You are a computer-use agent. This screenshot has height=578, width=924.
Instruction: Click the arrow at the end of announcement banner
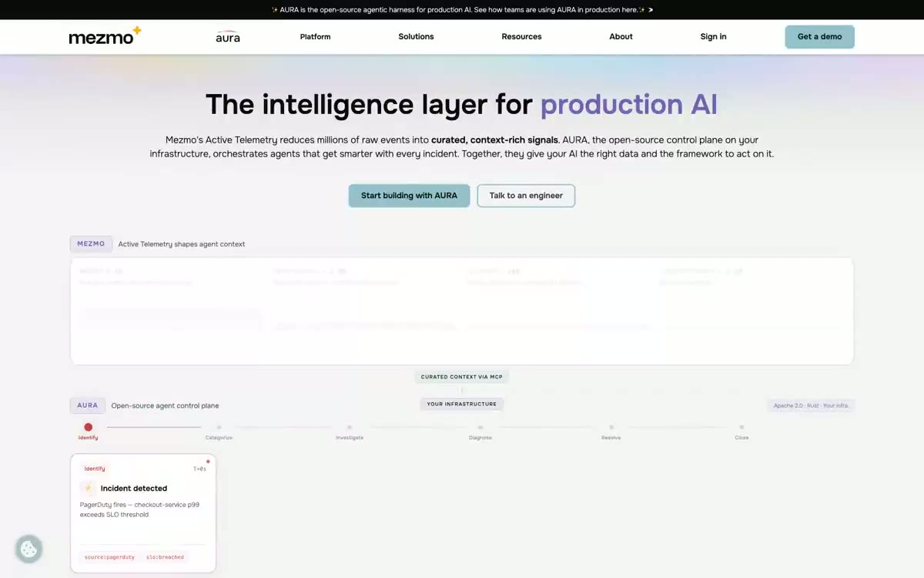(x=651, y=10)
